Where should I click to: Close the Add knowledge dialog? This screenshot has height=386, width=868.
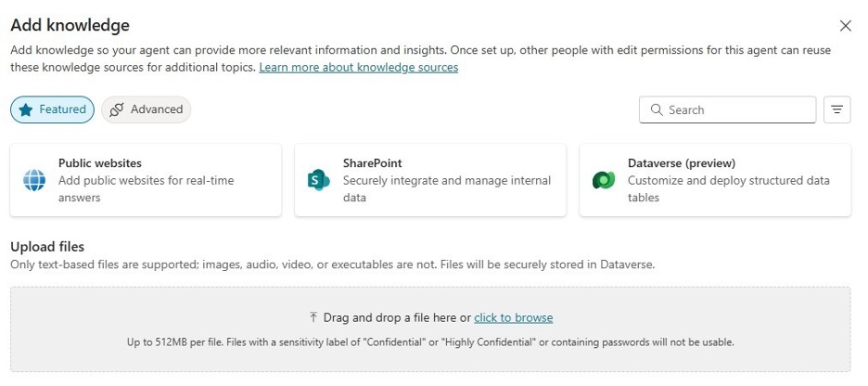846,25
